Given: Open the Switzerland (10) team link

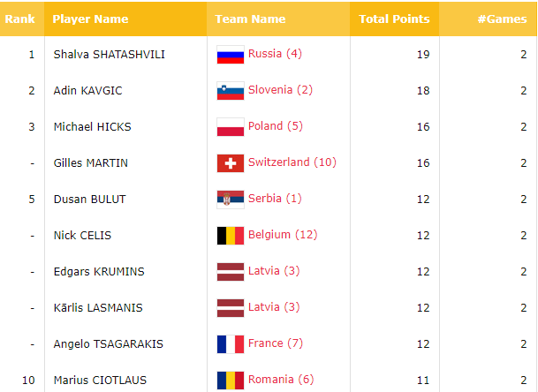Looking at the screenshot, I should [x=292, y=162].
